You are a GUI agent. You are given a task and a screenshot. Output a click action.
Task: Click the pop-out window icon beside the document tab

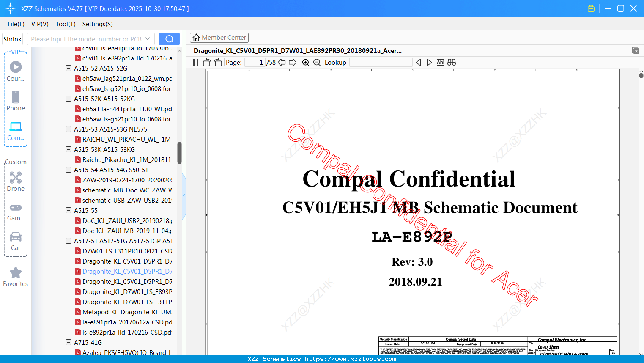[636, 50]
